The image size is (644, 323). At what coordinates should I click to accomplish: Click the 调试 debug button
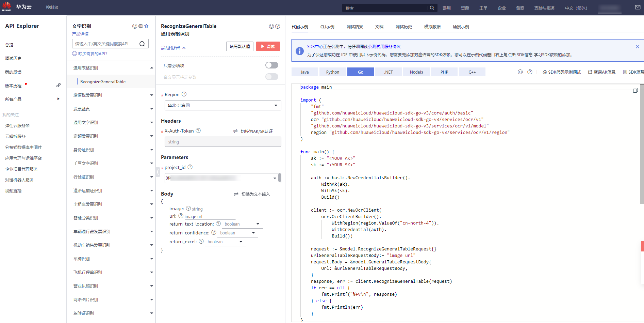pyautogui.click(x=268, y=46)
